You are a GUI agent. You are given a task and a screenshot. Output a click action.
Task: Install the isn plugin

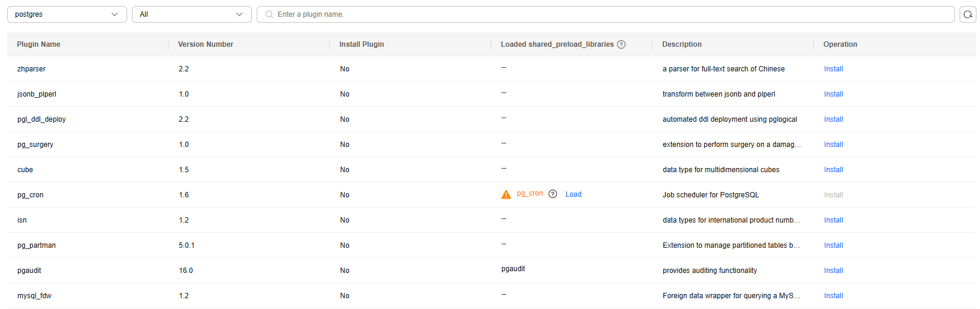pos(833,220)
